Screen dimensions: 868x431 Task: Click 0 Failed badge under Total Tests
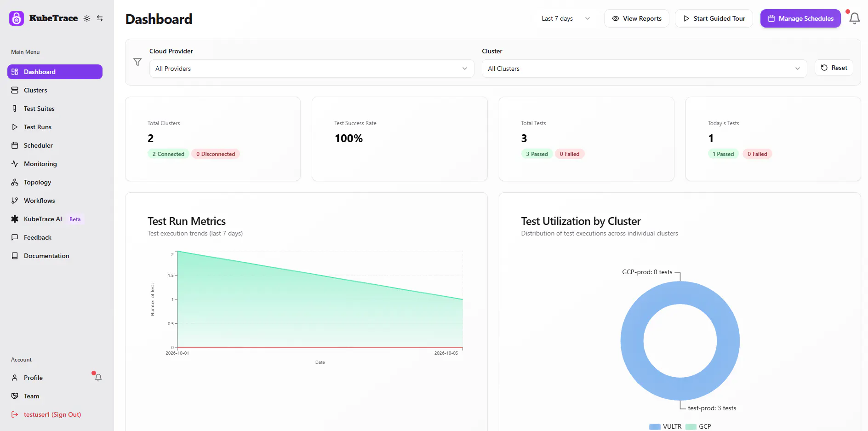[x=570, y=154]
